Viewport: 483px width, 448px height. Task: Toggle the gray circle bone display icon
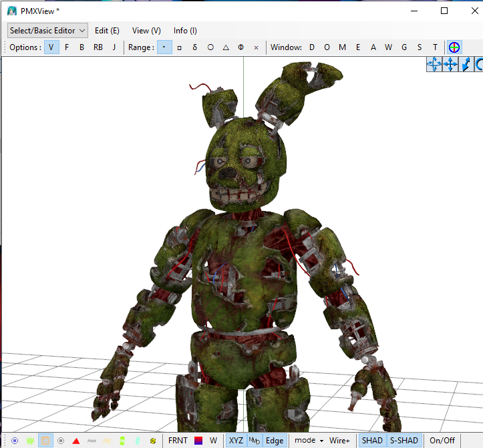pyautogui.click(x=61, y=441)
